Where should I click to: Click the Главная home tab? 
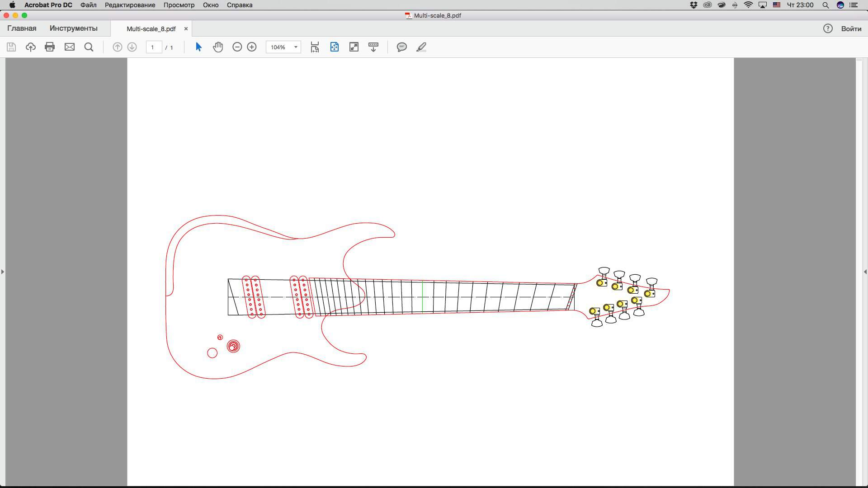(x=22, y=28)
